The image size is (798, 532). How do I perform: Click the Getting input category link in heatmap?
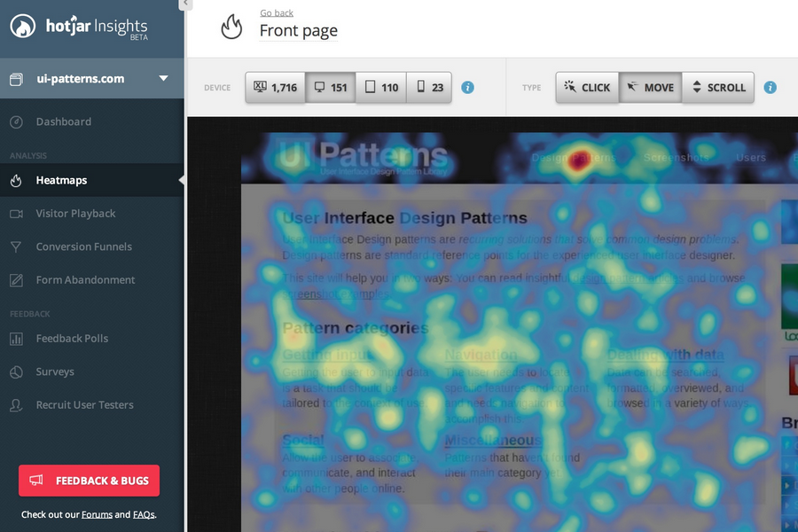pos(326,355)
